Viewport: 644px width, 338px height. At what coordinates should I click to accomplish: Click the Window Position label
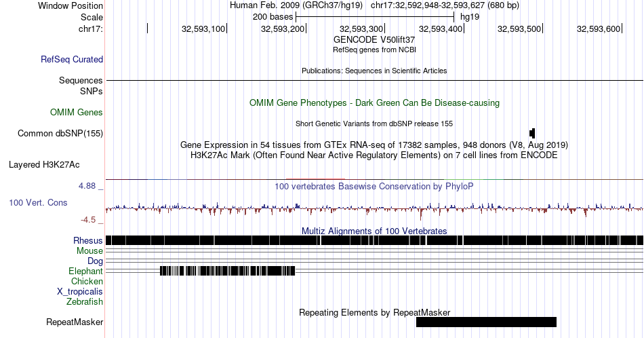pos(71,5)
